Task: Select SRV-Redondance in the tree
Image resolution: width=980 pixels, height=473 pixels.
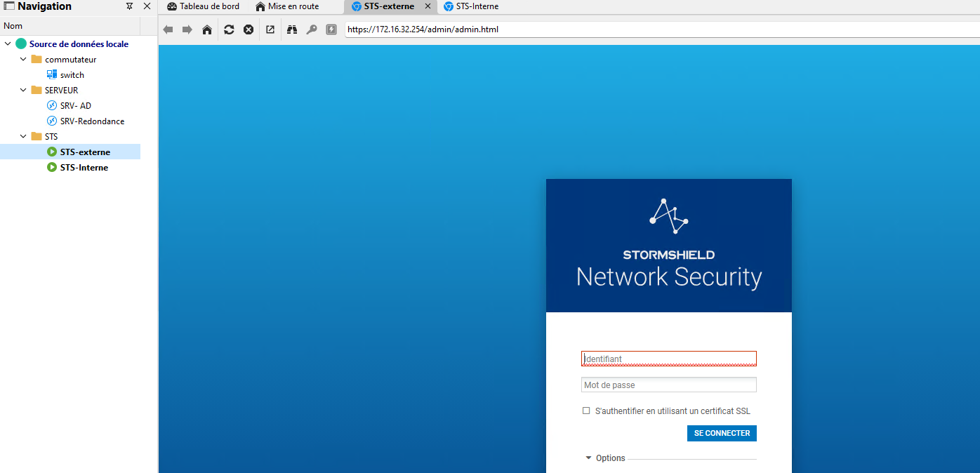Action: (x=92, y=121)
